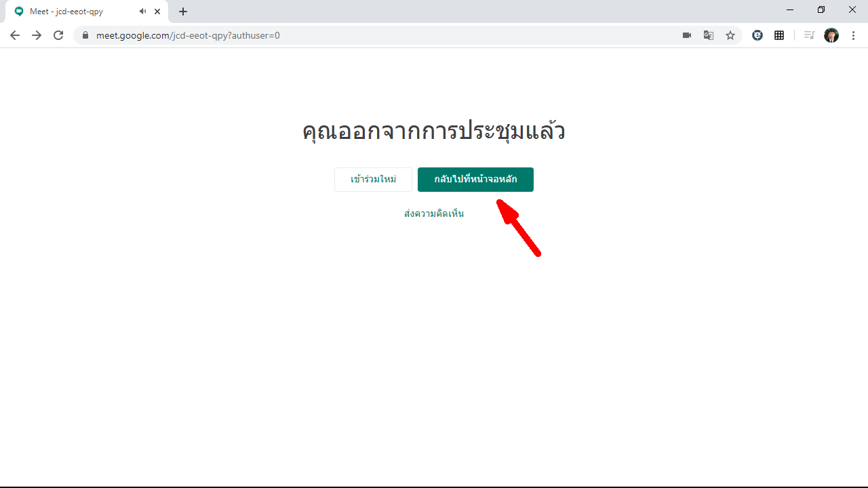Close the Meet tab

[x=157, y=12]
